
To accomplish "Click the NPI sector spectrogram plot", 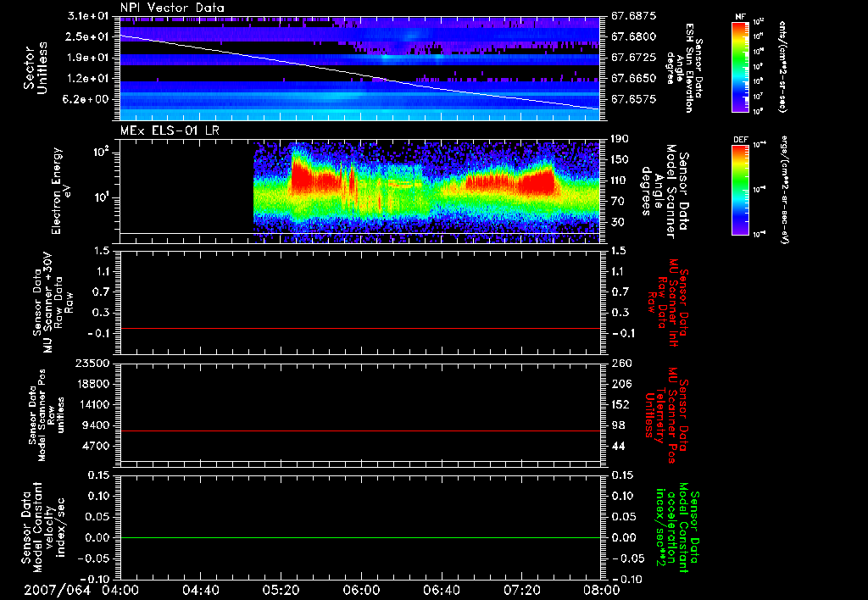I will click(359, 68).
